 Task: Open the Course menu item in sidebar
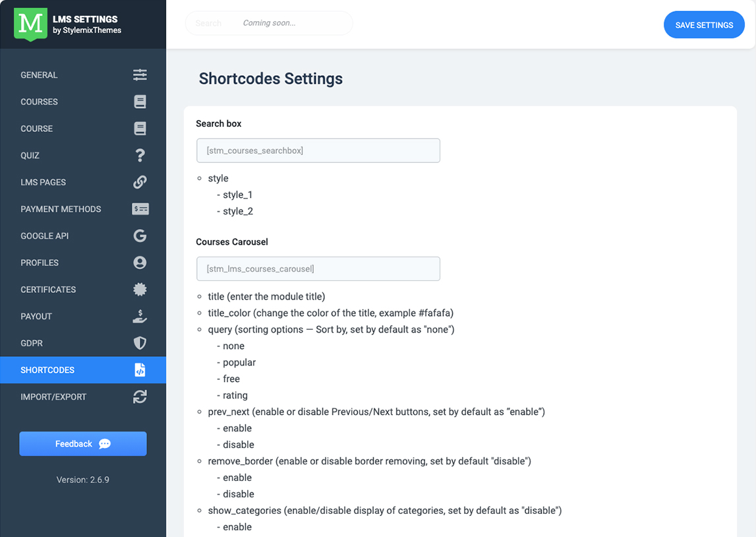(37, 129)
